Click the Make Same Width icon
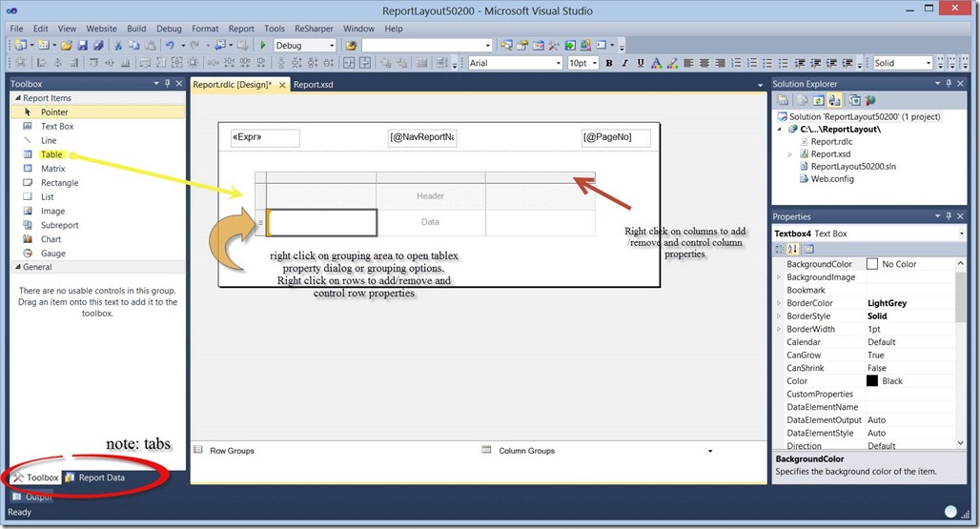This screenshot has width=980, height=529. [145, 63]
